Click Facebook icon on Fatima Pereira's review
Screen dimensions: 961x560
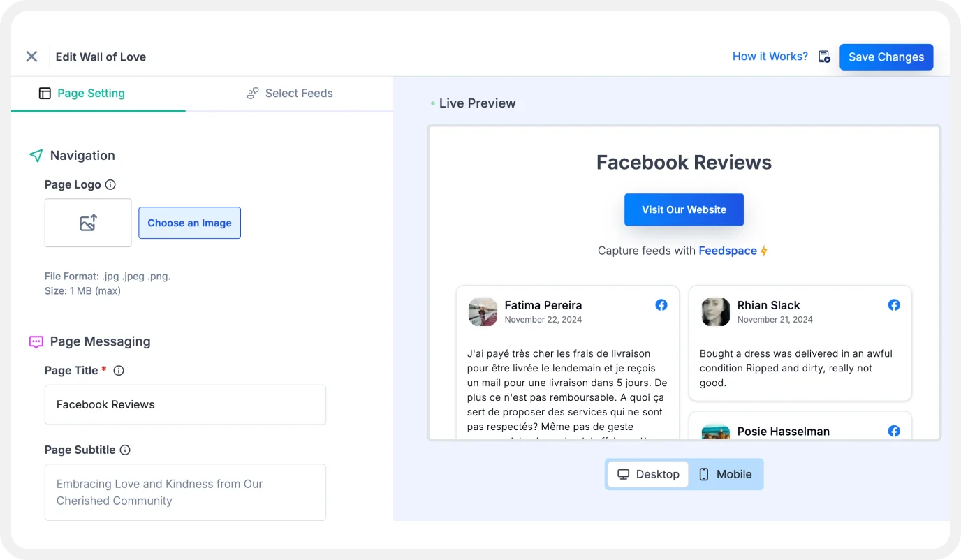click(x=661, y=305)
